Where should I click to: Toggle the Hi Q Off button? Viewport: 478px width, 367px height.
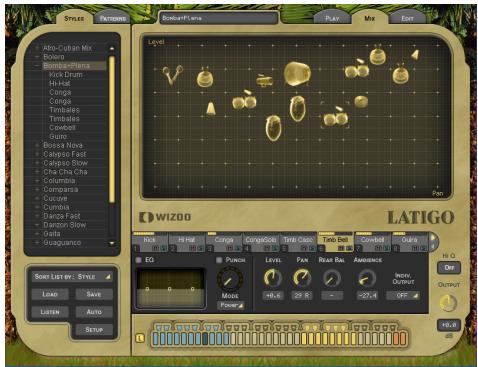[x=449, y=268]
